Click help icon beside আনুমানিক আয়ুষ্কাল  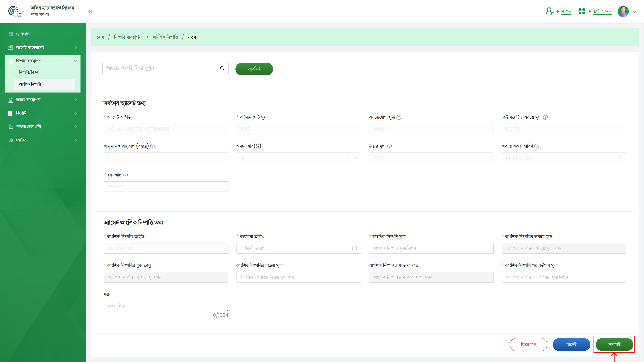click(152, 146)
